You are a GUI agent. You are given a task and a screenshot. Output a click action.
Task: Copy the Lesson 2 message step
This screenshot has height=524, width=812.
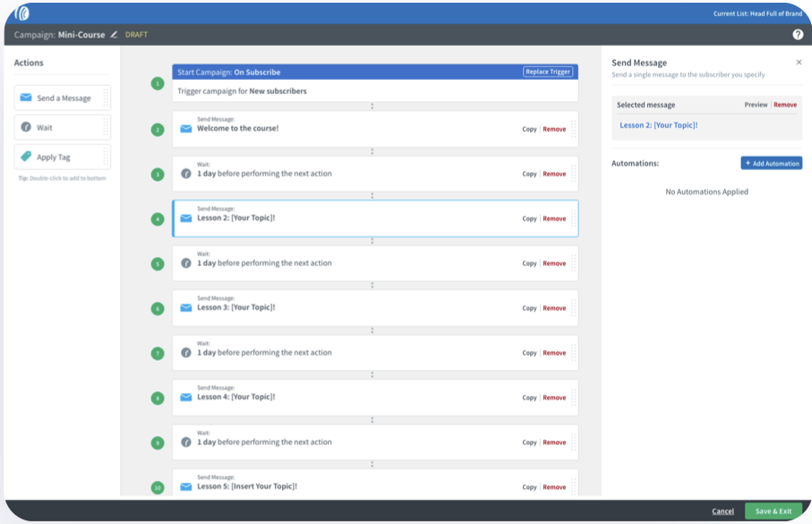tap(529, 219)
